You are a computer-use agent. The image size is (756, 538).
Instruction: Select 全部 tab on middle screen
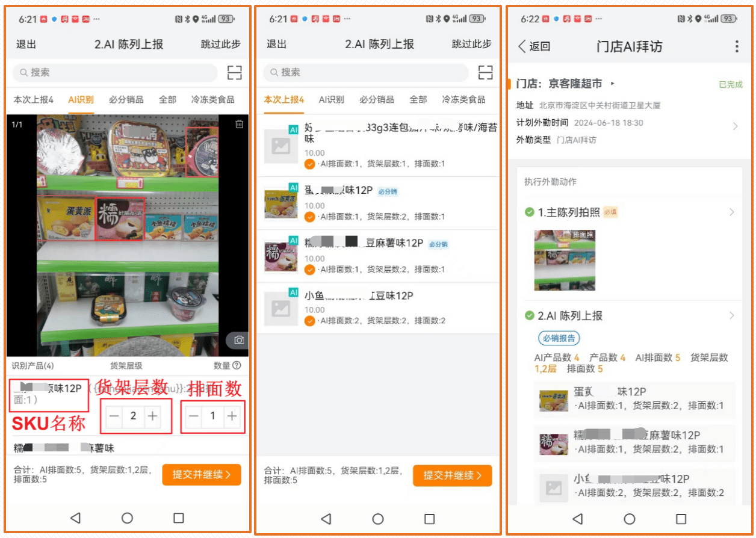click(418, 99)
